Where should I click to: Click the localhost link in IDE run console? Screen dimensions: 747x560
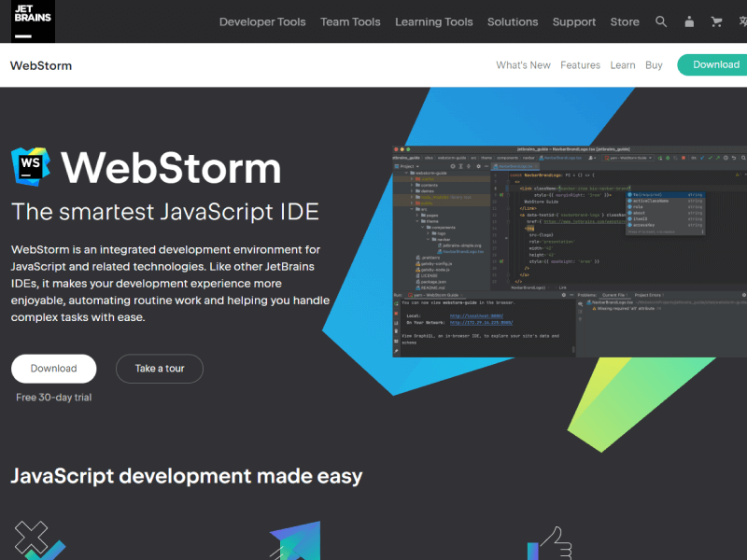(476, 315)
